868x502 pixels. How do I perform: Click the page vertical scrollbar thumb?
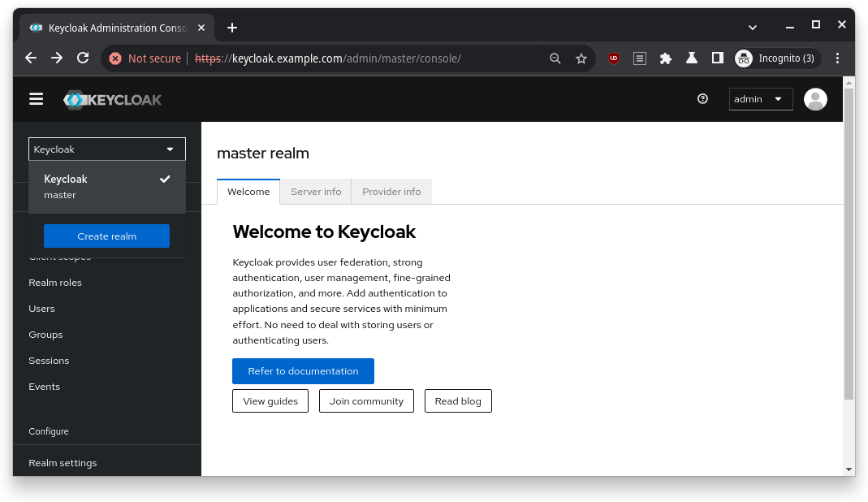pyautogui.click(x=849, y=244)
